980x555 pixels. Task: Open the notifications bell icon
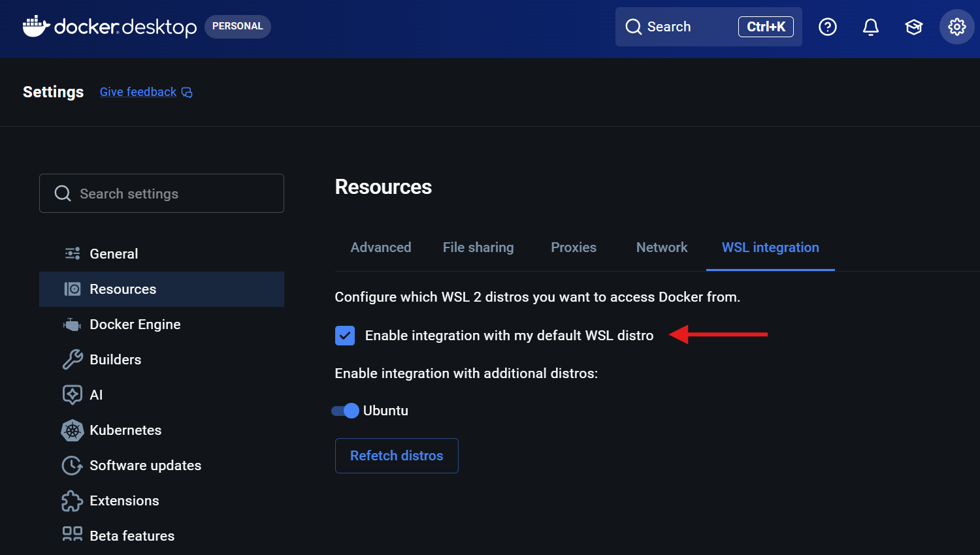(x=871, y=27)
